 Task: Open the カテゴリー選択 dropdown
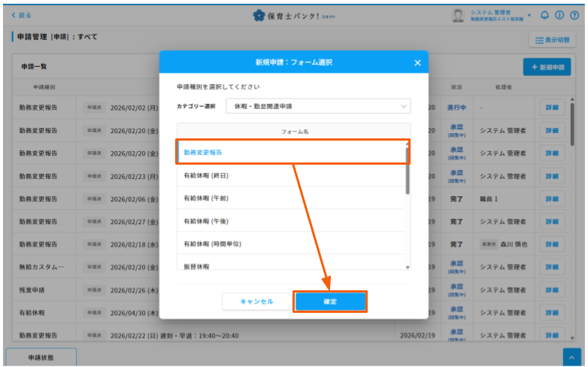pyautogui.click(x=318, y=106)
